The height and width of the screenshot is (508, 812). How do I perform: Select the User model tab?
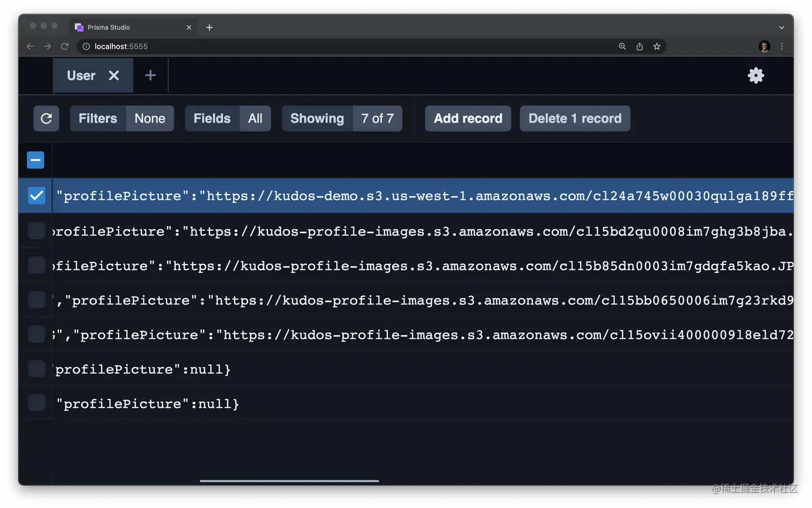pyautogui.click(x=81, y=76)
